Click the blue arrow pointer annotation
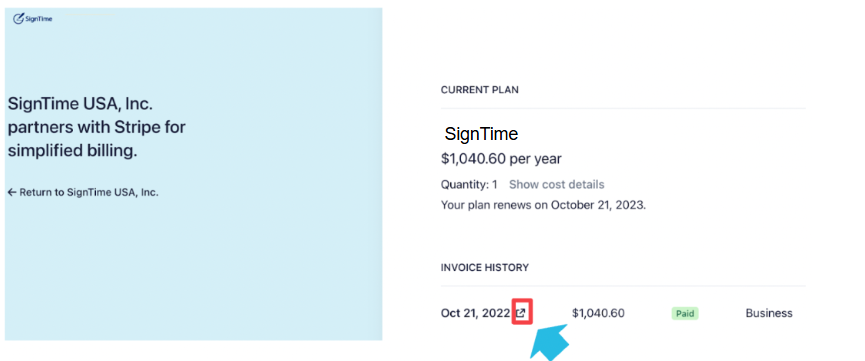Viewport: 865px width, 361px height. pos(550,344)
